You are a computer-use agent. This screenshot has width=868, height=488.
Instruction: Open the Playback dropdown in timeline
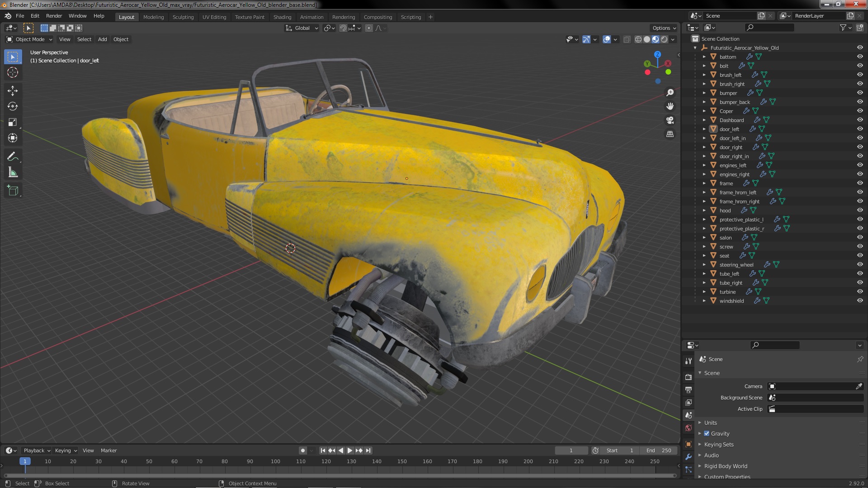point(37,450)
